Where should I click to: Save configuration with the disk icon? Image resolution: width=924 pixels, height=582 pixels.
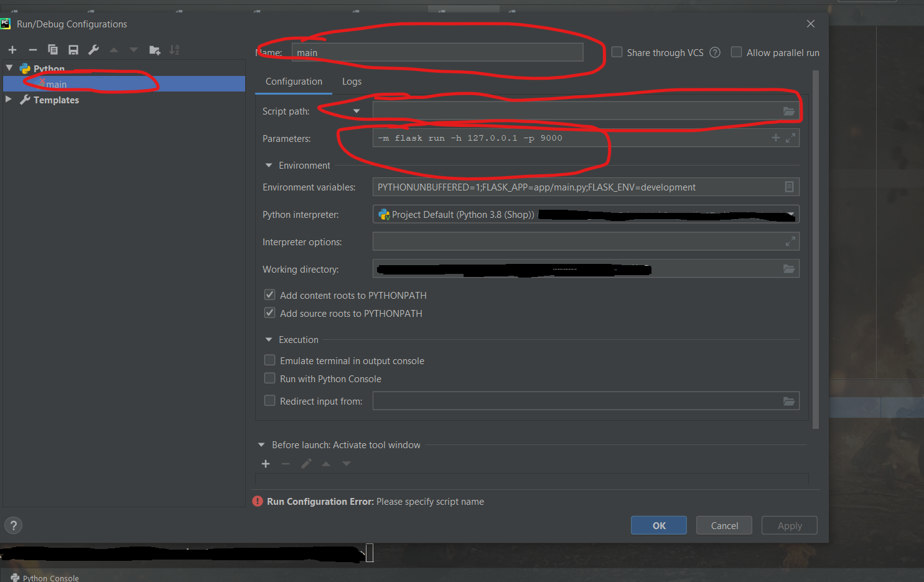point(73,50)
